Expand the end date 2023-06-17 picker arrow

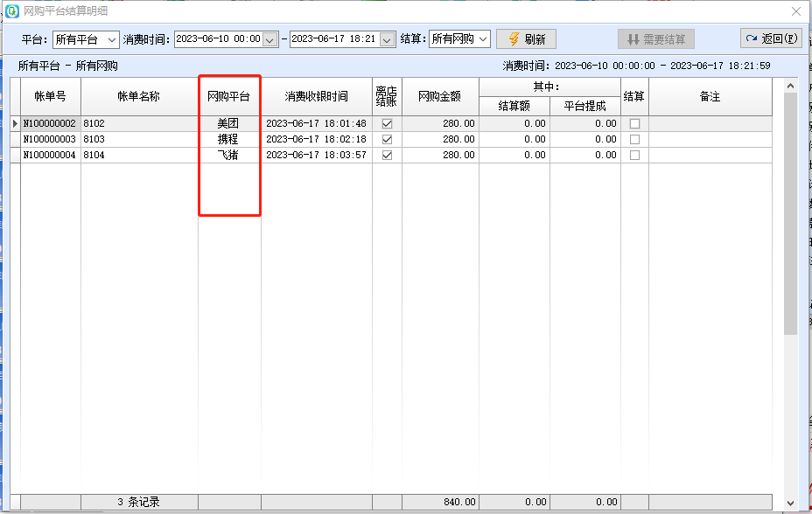(x=387, y=39)
